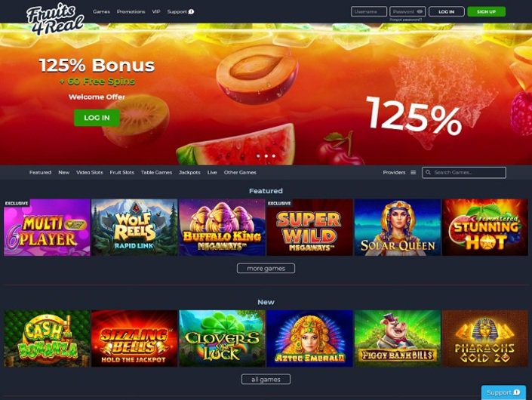
Task: Click the green LOG IN banner button
Action: point(97,118)
